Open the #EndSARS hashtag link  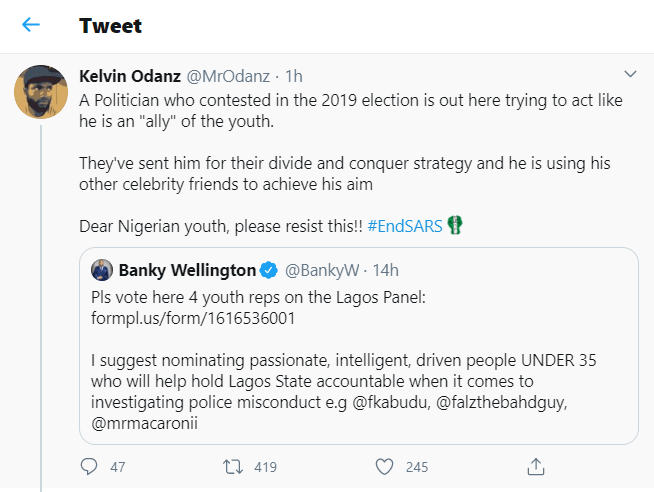pyautogui.click(x=403, y=225)
